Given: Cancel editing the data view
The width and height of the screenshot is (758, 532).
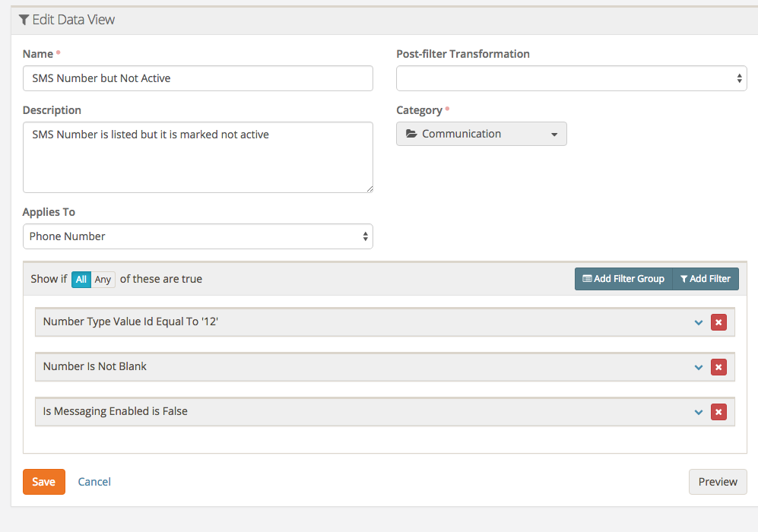Looking at the screenshot, I should [94, 482].
